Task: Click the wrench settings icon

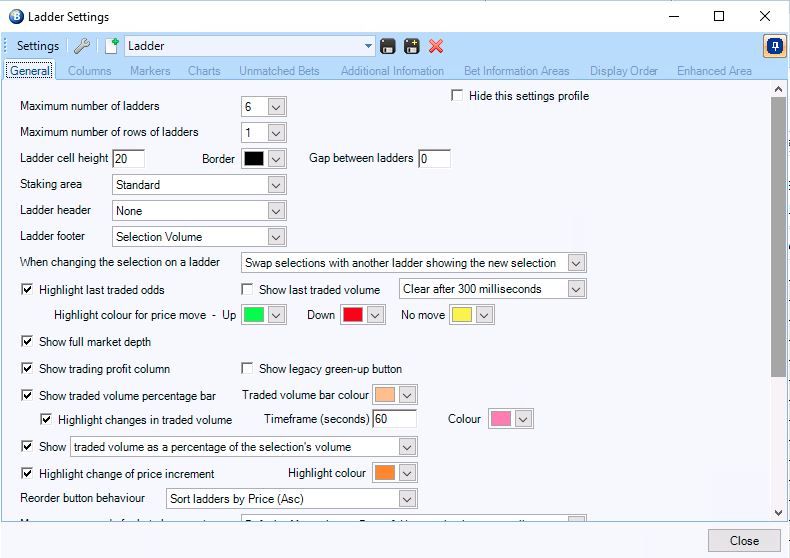Action: pyautogui.click(x=82, y=46)
